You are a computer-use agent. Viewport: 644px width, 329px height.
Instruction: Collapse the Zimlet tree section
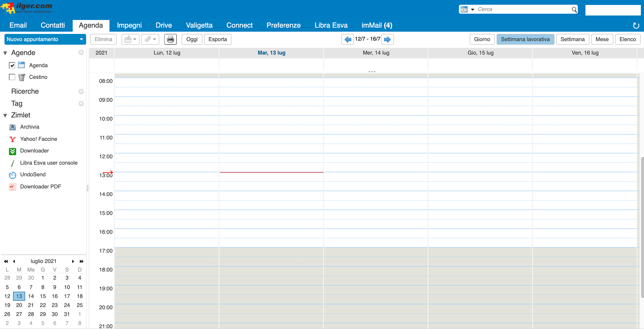click(x=5, y=115)
